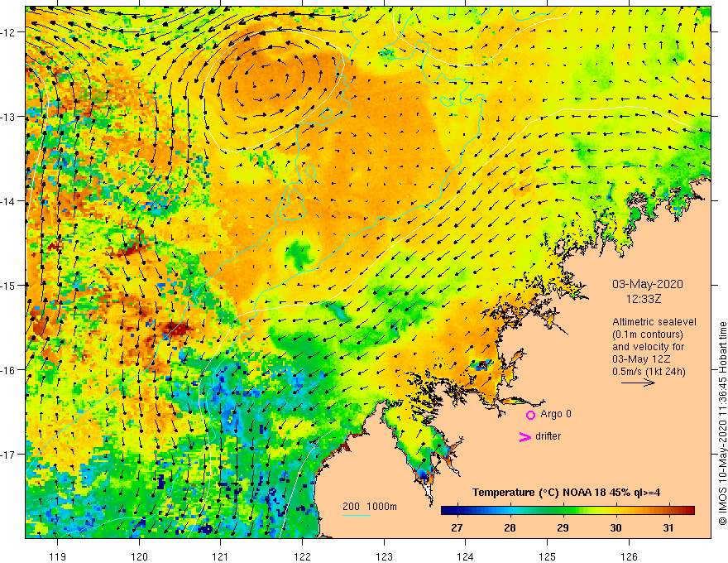Click the longitude 124 axis label
This screenshot has width=728, height=563.
[466, 556]
